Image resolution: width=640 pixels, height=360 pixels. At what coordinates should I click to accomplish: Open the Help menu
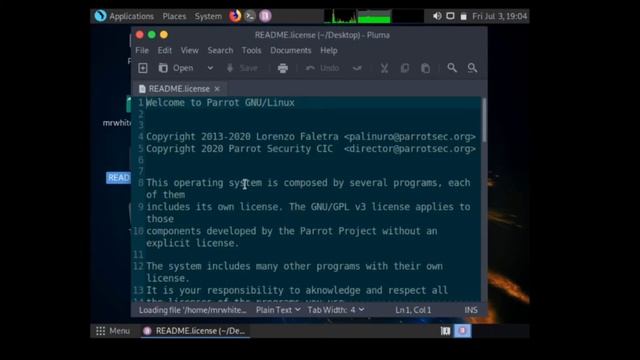[x=329, y=51]
